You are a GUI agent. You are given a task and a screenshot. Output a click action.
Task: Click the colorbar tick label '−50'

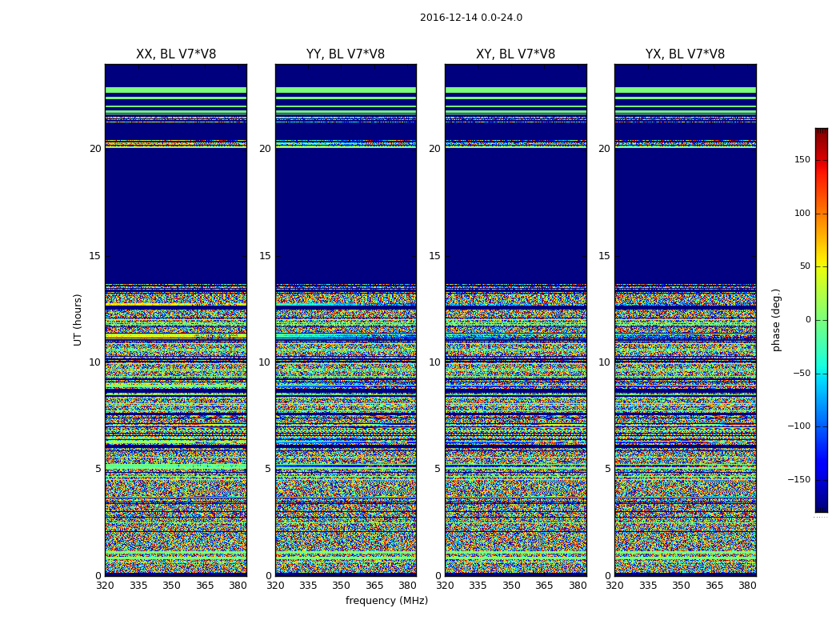[802, 373]
